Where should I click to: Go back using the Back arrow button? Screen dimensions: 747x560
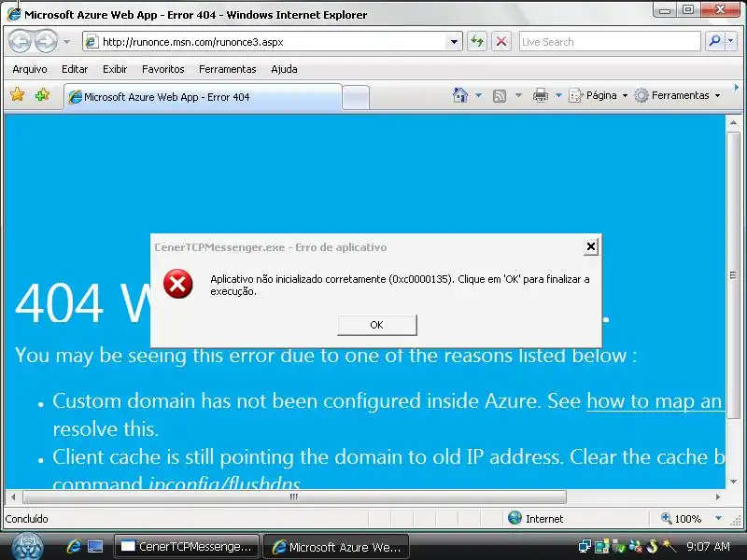coord(20,41)
